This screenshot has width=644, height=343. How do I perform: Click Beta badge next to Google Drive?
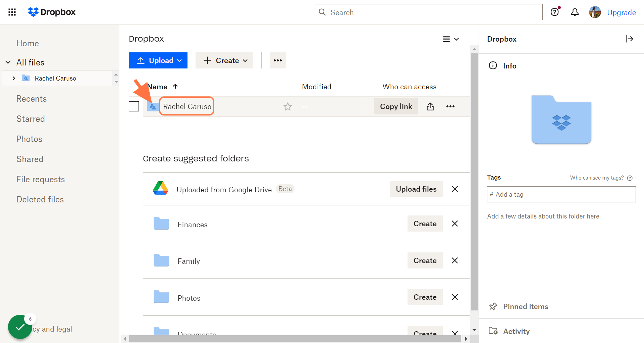(285, 189)
